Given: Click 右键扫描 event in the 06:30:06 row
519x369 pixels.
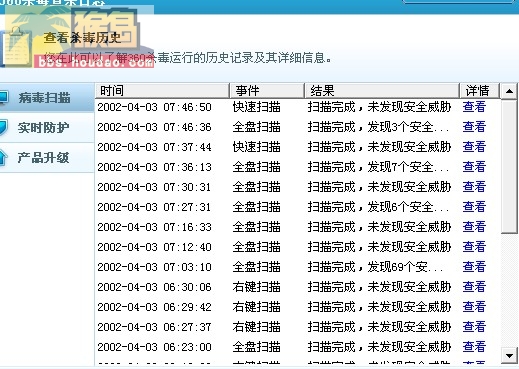Looking at the screenshot, I should tap(256, 287).
